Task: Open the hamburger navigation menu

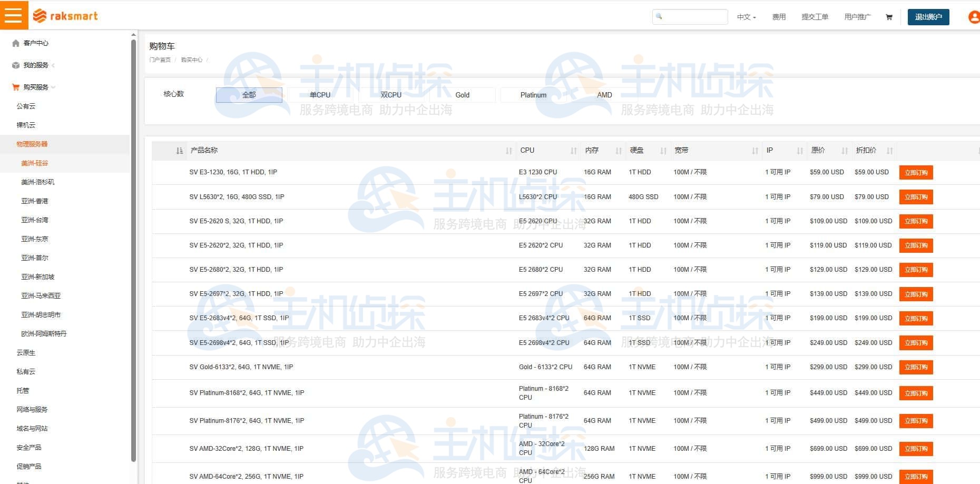Action: point(14,15)
